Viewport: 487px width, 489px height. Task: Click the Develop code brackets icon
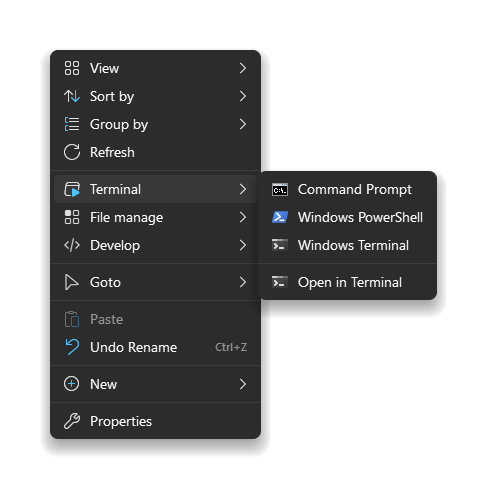point(72,245)
